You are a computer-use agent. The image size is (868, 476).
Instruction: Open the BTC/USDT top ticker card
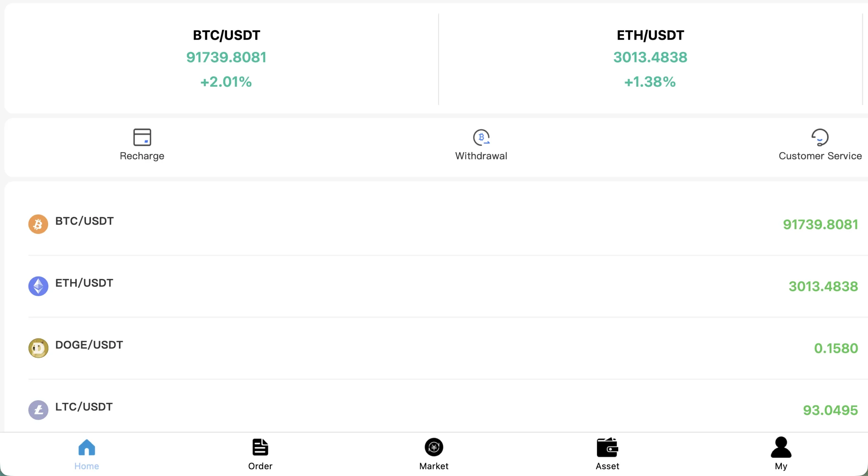(x=226, y=59)
